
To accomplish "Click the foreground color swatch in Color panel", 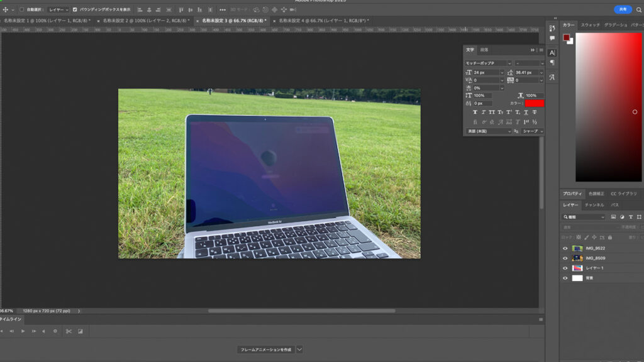I will [567, 37].
